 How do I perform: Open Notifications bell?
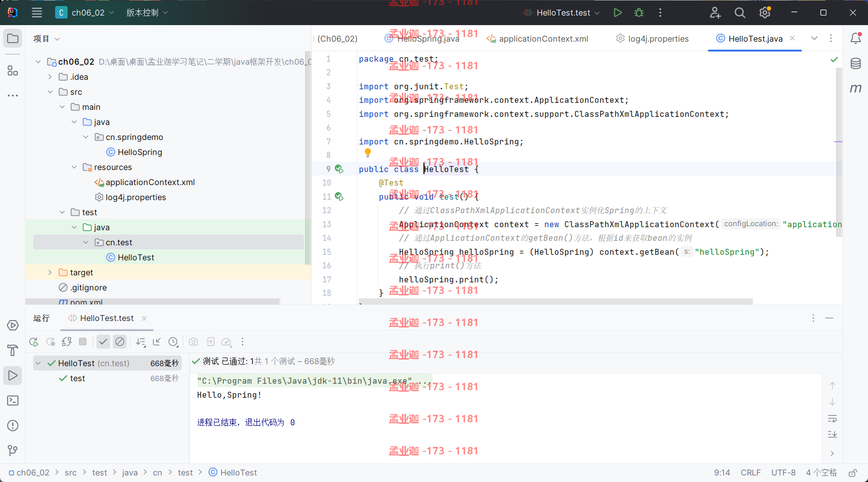pyautogui.click(x=855, y=38)
